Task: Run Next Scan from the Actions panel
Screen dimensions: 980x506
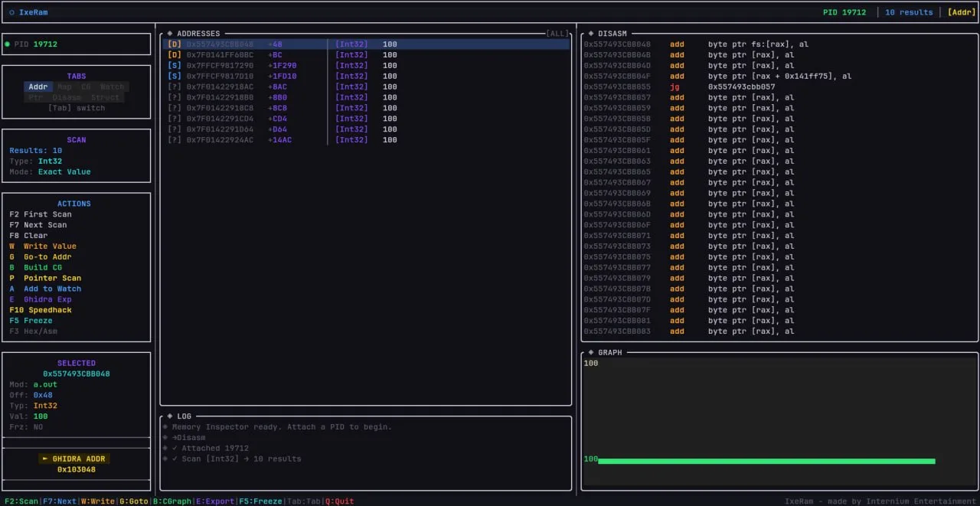Action: click(38, 225)
